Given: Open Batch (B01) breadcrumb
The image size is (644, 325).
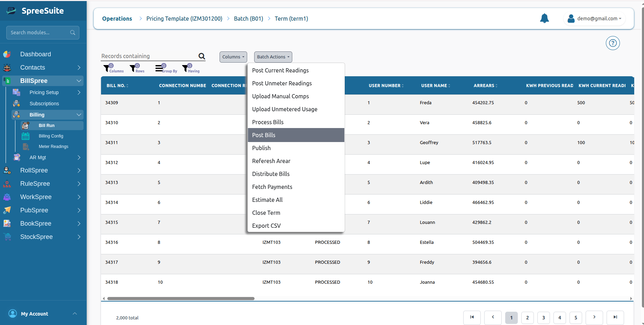Looking at the screenshot, I should (249, 19).
